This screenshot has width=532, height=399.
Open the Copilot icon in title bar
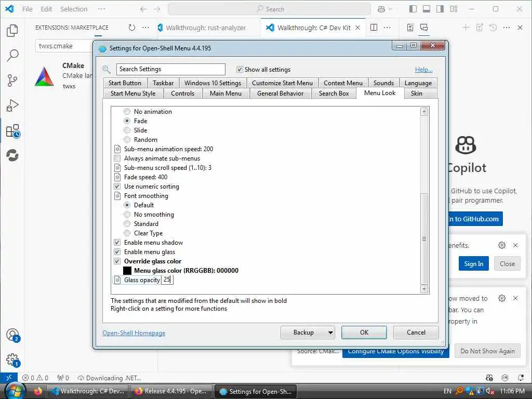381,9
